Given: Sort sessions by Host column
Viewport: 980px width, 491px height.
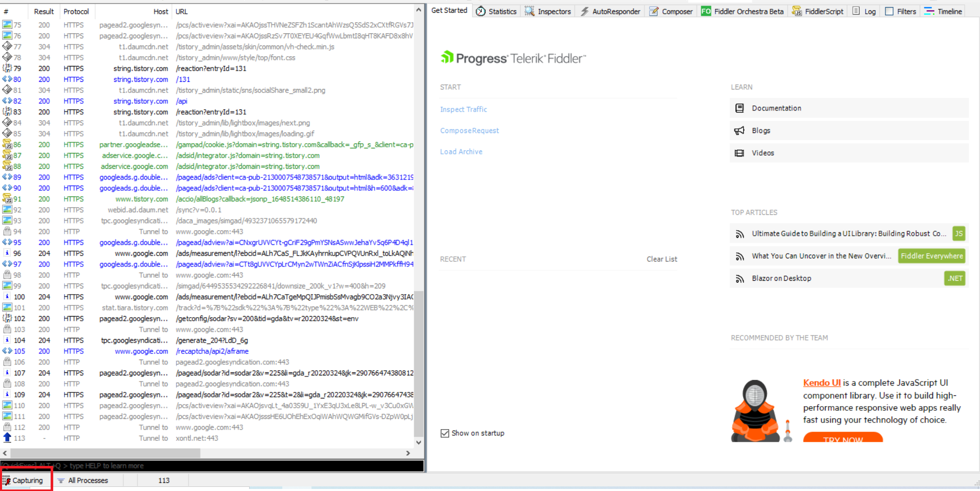Looking at the screenshot, I should pos(133,11).
